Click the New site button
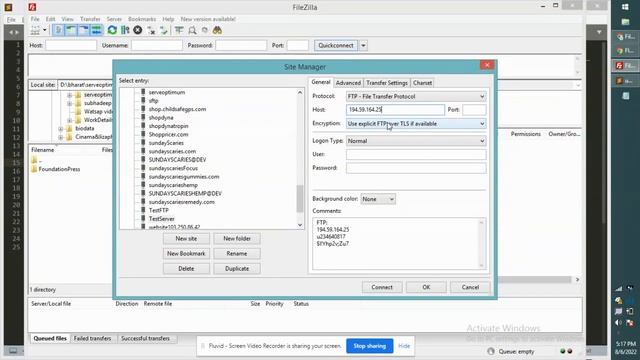This screenshot has height=360, width=640. coord(186,238)
